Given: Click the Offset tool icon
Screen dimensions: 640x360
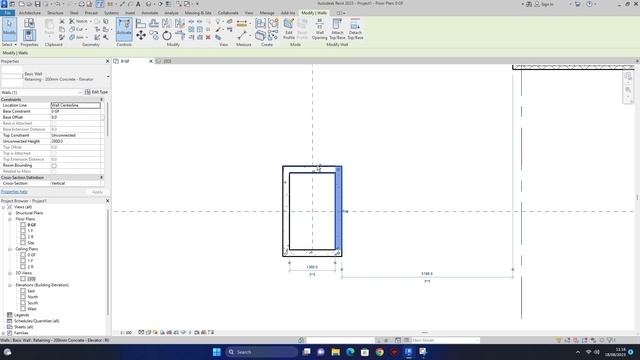Looking at the screenshot, I should [x=154, y=23].
